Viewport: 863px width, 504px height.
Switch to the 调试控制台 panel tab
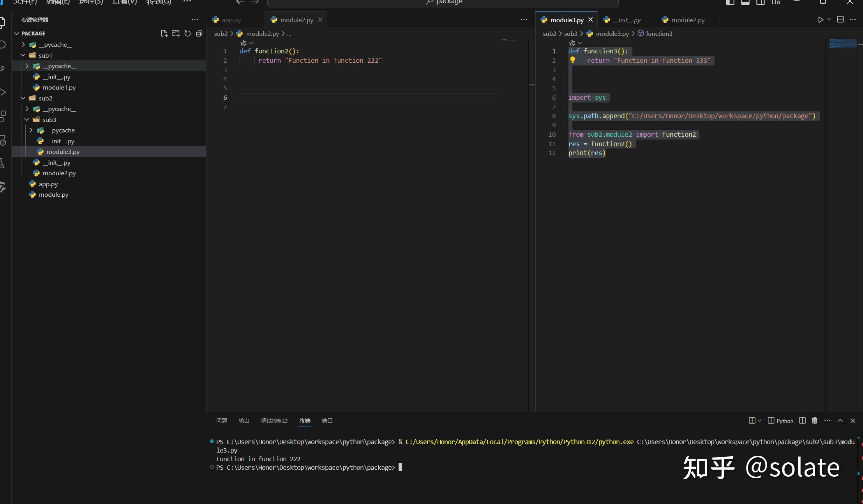click(274, 421)
